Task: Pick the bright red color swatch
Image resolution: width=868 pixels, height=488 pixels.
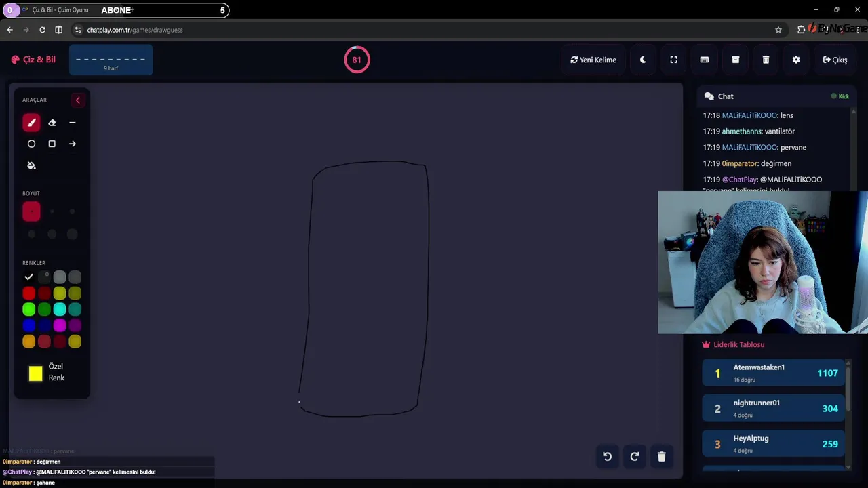Action: pyautogui.click(x=28, y=293)
